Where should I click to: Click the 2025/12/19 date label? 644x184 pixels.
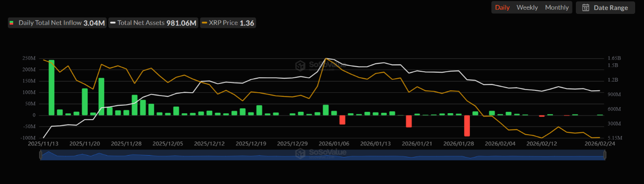(251, 143)
